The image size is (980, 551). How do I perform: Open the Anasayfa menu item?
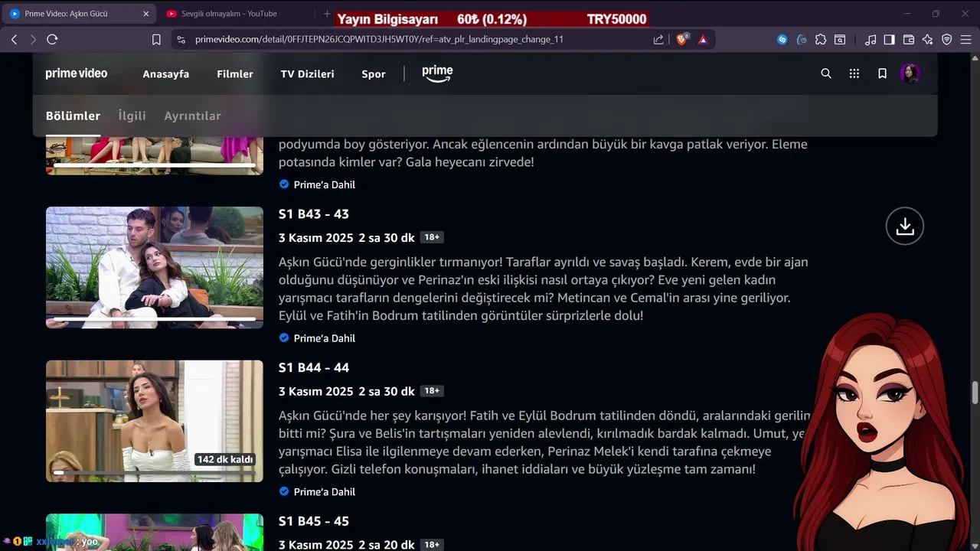point(165,73)
